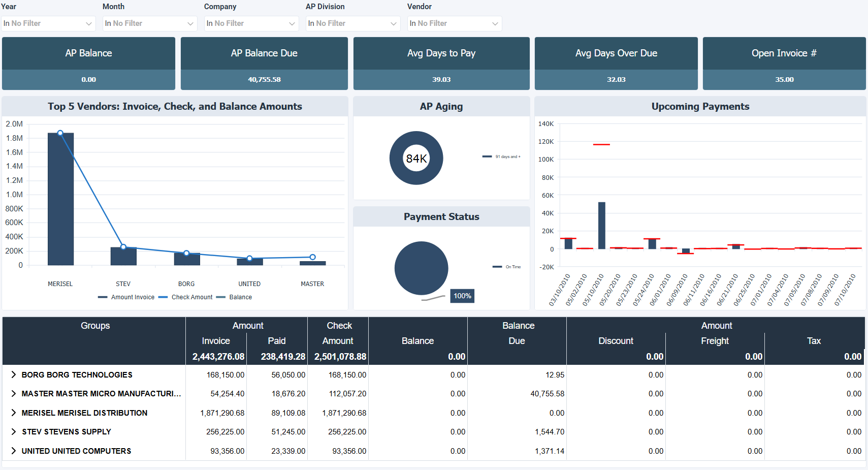868x470 pixels.
Task: Sort by the Balance Due column header
Action: click(x=517, y=333)
